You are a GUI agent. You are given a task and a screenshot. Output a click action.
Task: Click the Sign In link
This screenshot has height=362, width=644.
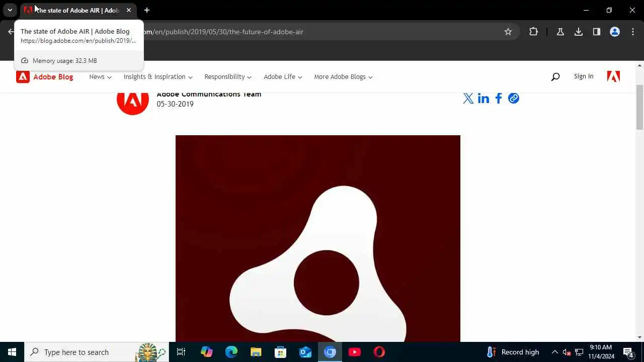584,76
